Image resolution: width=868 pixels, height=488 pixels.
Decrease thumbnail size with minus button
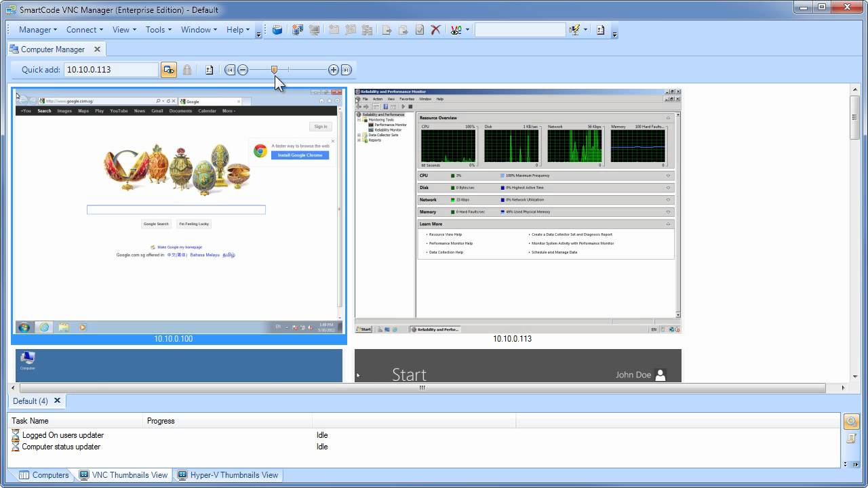coord(243,70)
